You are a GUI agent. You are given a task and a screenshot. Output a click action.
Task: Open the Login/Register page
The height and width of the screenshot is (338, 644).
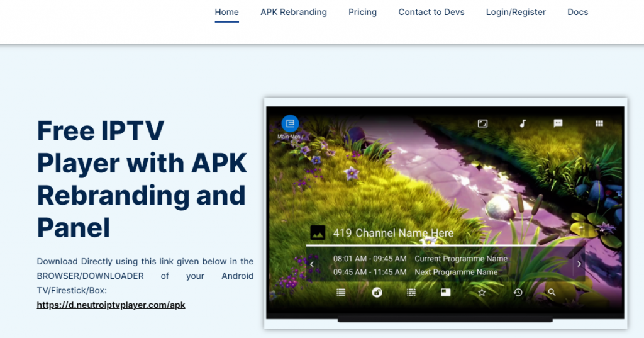point(516,13)
